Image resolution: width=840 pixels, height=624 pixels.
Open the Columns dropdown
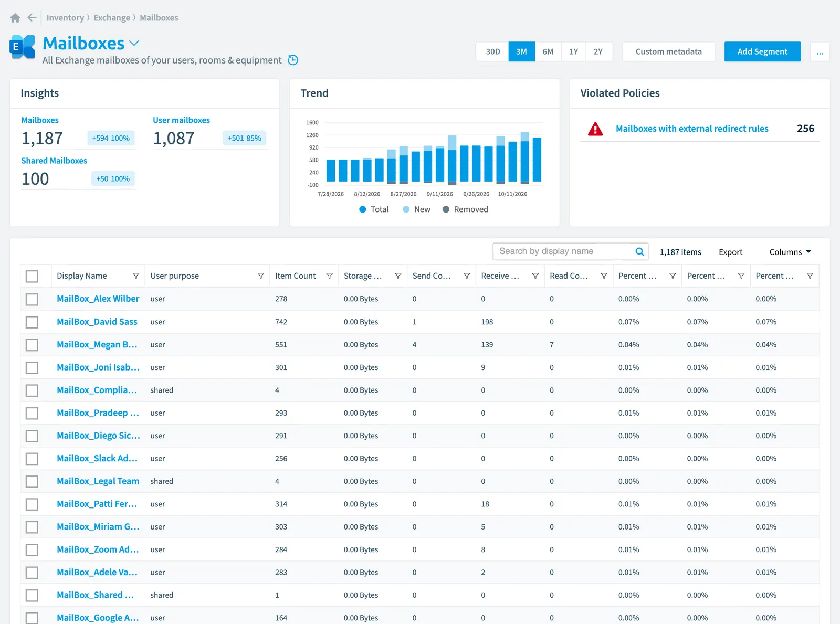[x=790, y=252]
